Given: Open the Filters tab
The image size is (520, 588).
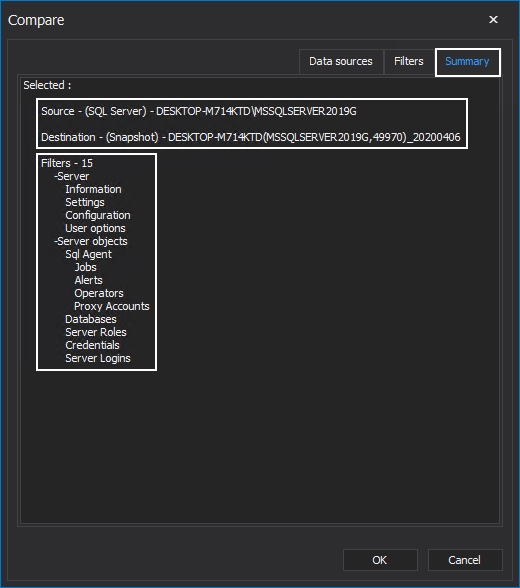Looking at the screenshot, I should click(x=409, y=62).
